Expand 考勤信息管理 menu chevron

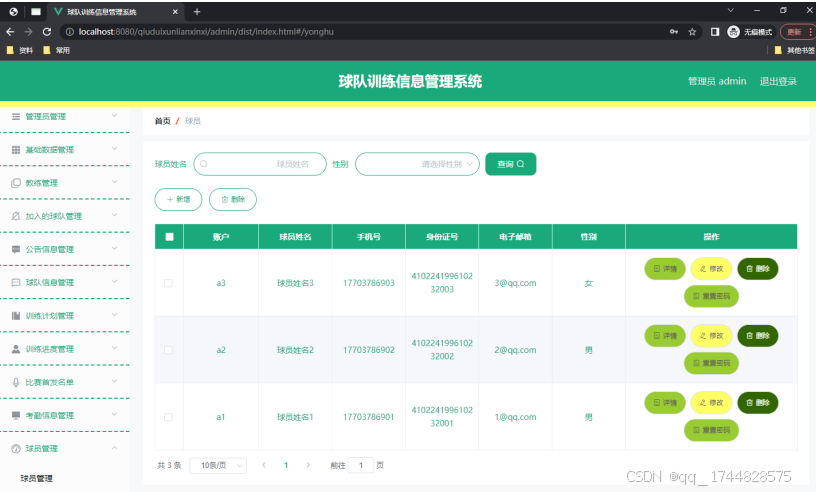click(114, 414)
